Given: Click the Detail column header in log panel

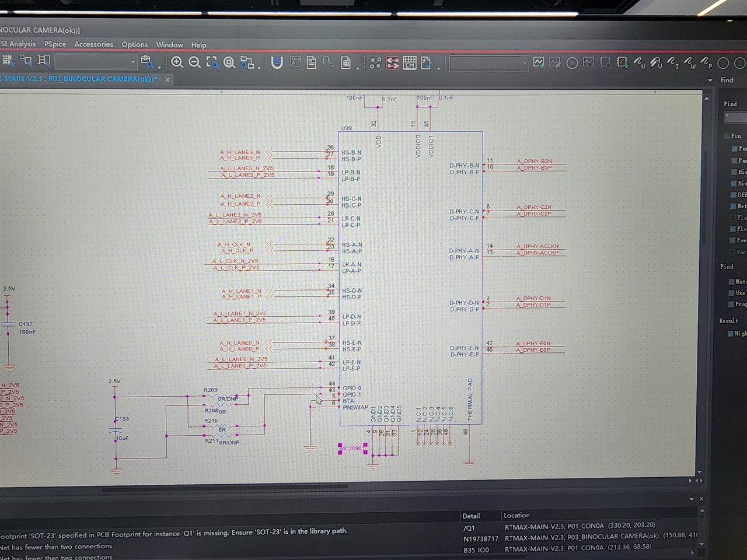Looking at the screenshot, I should point(471,516).
